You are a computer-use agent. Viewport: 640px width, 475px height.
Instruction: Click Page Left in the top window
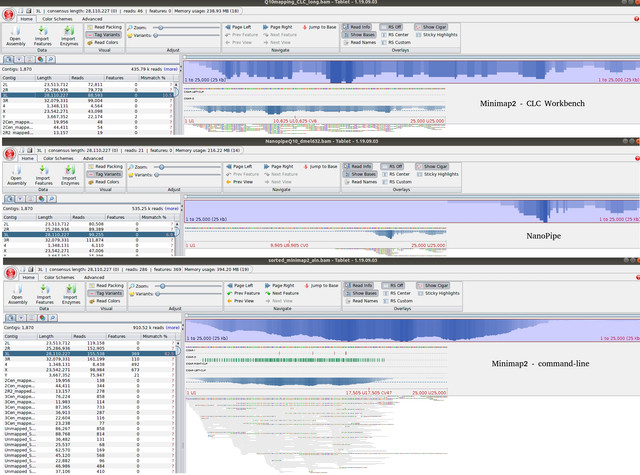(238, 27)
